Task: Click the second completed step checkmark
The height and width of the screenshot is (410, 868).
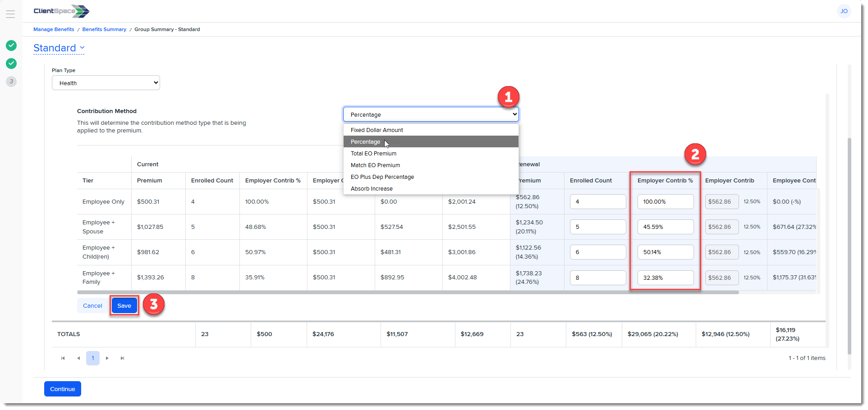Action: tap(11, 64)
